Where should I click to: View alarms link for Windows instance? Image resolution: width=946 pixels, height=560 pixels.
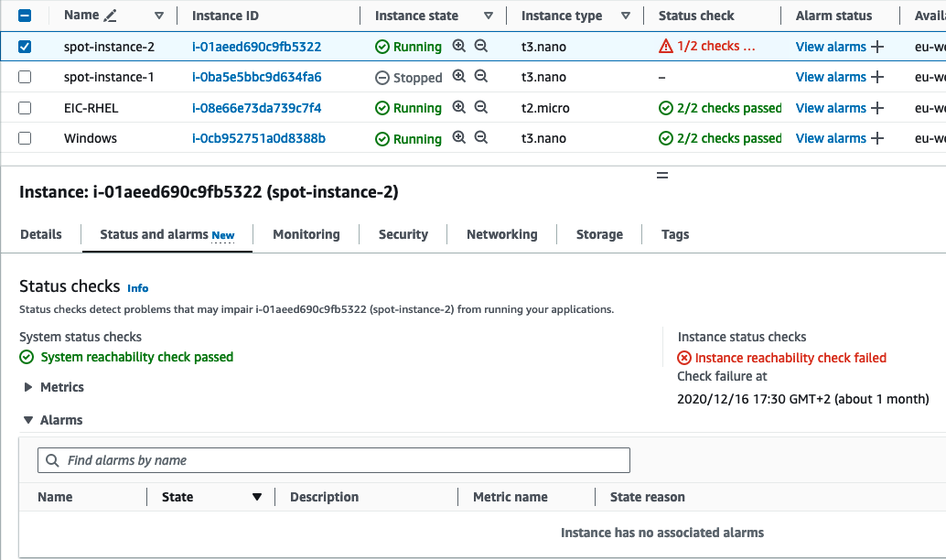pyautogui.click(x=831, y=138)
